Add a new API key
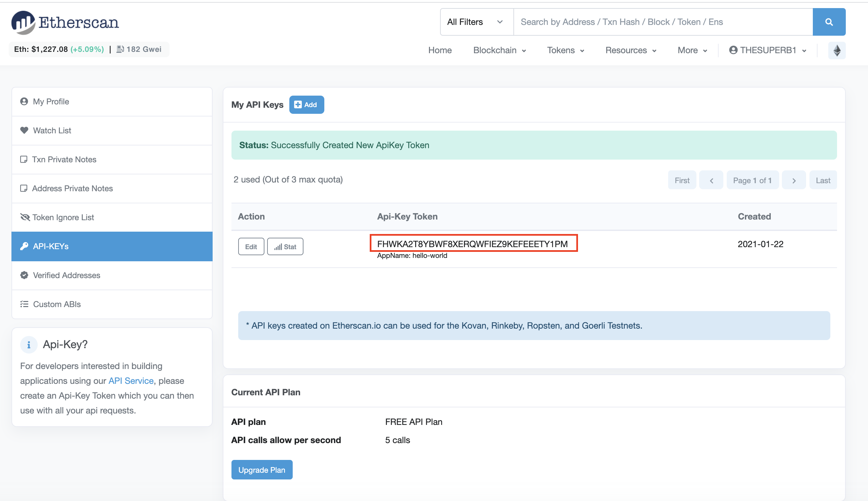 (x=306, y=105)
